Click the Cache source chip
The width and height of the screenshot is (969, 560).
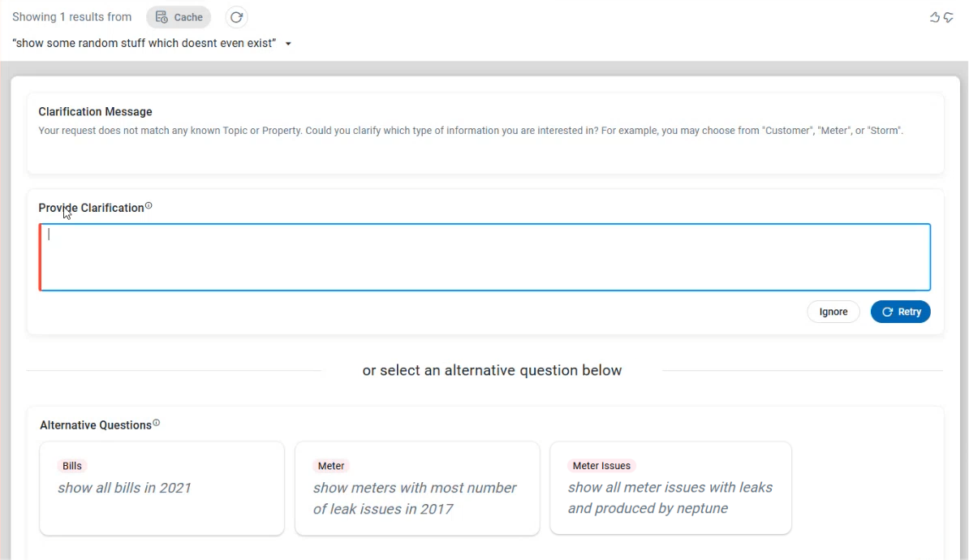pyautogui.click(x=179, y=17)
